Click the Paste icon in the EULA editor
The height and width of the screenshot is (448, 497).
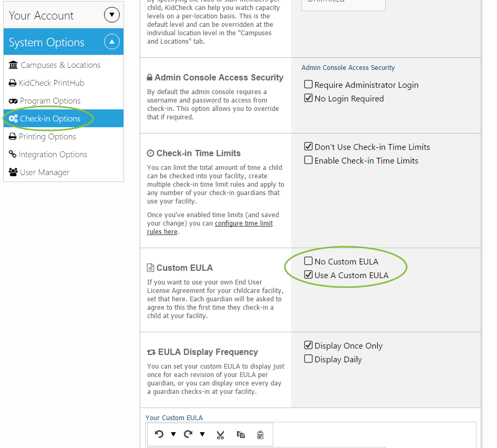pyautogui.click(x=260, y=435)
